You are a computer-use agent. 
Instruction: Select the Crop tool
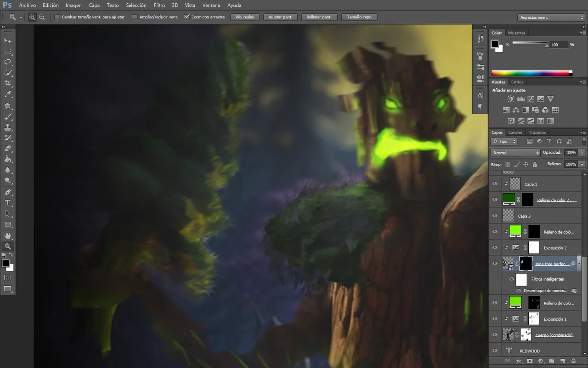tap(8, 84)
